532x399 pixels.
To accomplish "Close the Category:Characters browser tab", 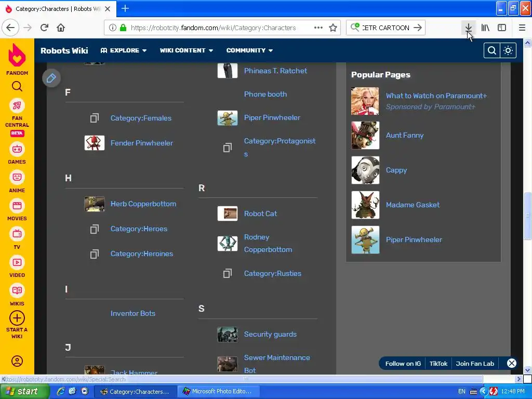I will [x=108, y=9].
